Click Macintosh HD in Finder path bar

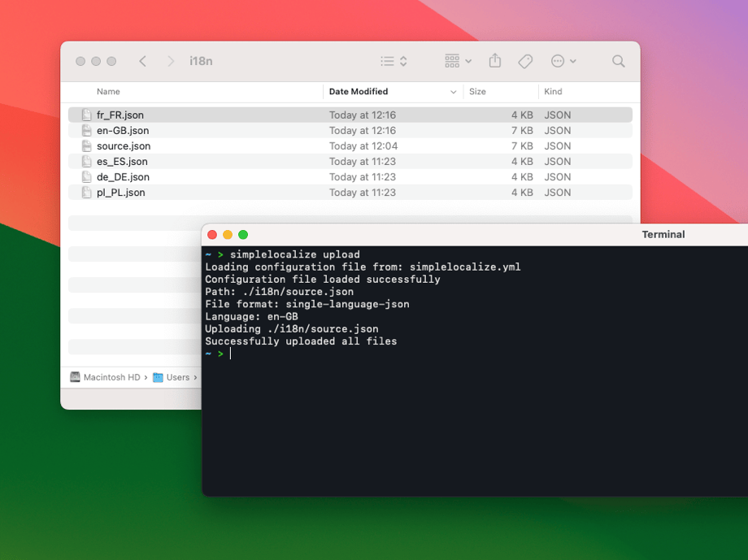(106, 377)
